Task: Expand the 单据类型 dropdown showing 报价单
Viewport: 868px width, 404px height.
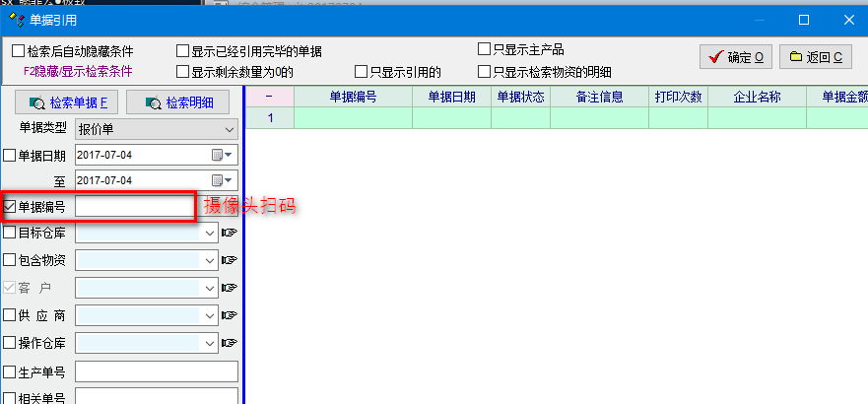Action: [229, 129]
